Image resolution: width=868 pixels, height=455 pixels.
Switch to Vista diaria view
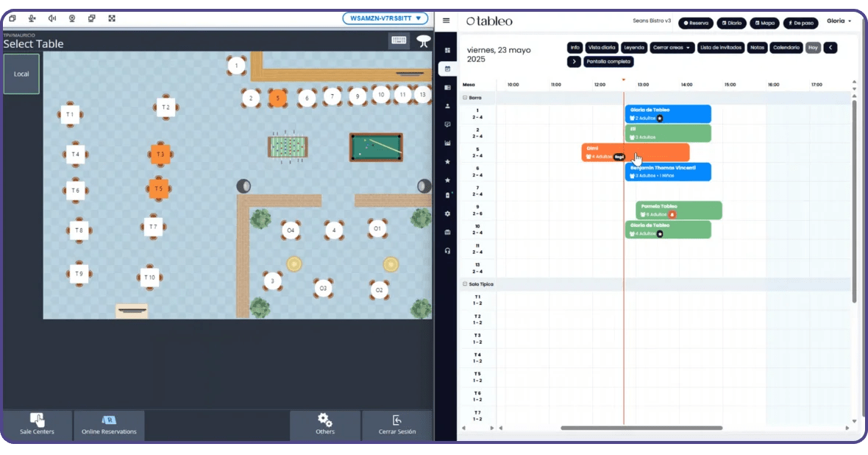[602, 48]
